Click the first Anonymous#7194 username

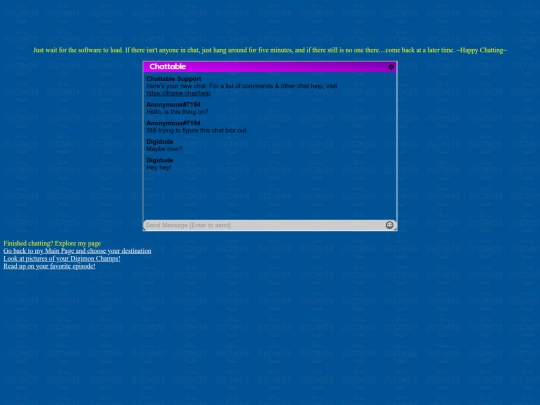pos(173,104)
